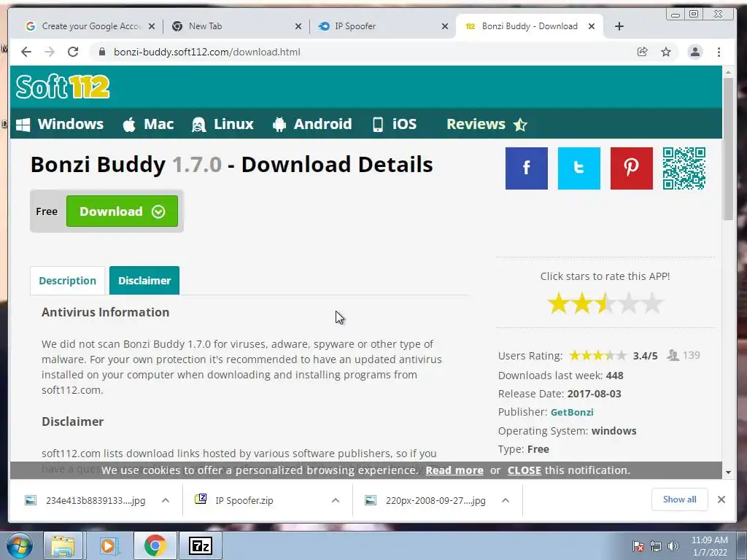Image resolution: width=747 pixels, height=560 pixels.
Task: Open the Reviews menu item
Action: click(487, 124)
